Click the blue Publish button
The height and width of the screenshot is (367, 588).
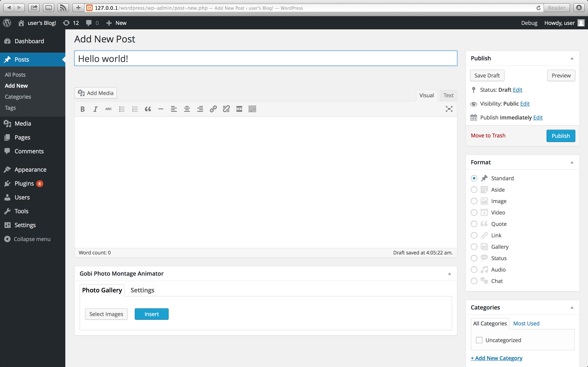tap(561, 136)
